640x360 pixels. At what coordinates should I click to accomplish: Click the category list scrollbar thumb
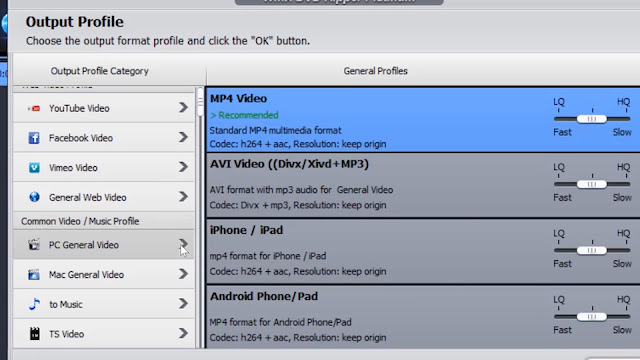(x=200, y=101)
